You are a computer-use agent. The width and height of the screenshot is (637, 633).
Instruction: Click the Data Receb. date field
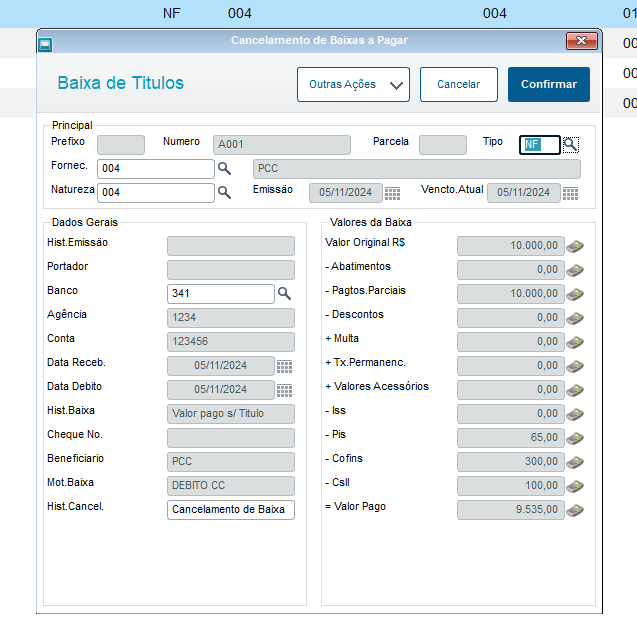tap(221, 366)
